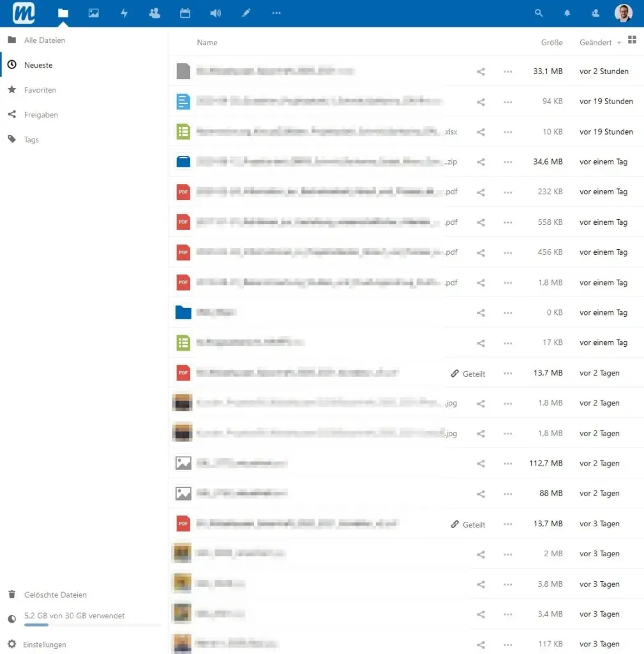This screenshot has height=654, width=644.
Task: Open more apps ellipsis in top bar
Action: (x=276, y=13)
